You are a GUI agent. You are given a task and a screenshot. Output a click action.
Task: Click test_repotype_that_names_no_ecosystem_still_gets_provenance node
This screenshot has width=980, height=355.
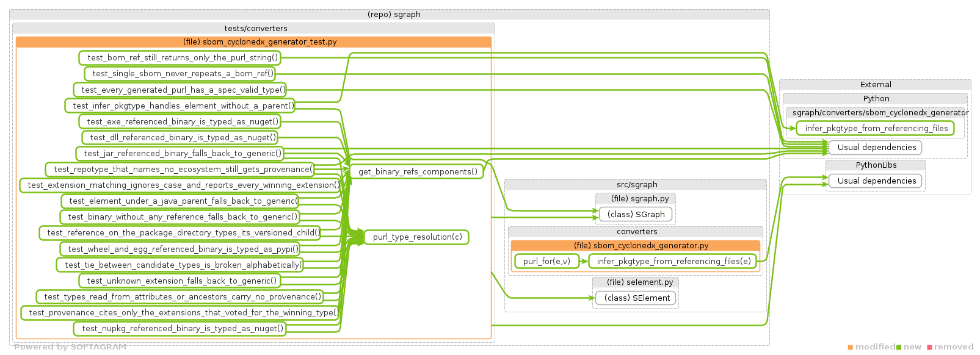(180, 169)
